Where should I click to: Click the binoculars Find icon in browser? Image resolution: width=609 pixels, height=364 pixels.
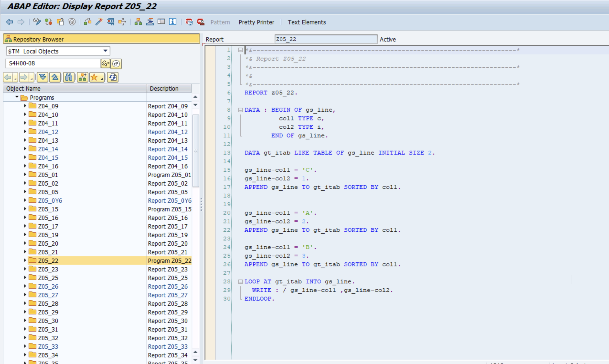tap(69, 78)
